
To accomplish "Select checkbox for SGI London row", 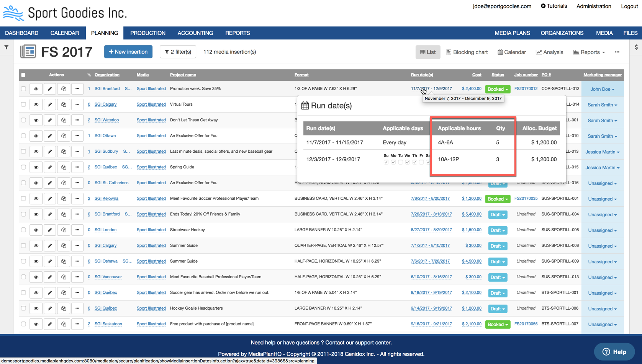I will click(x=23, y=230).
